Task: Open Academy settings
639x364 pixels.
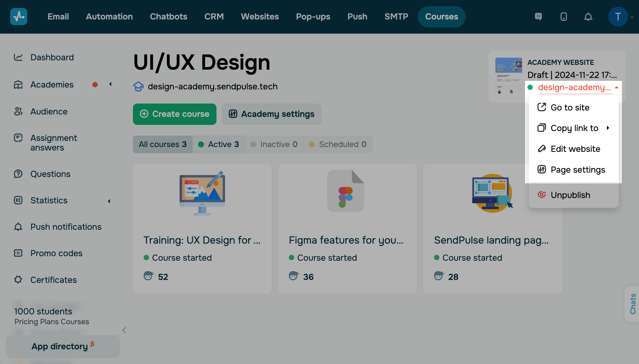Action: tap(271, 114)
